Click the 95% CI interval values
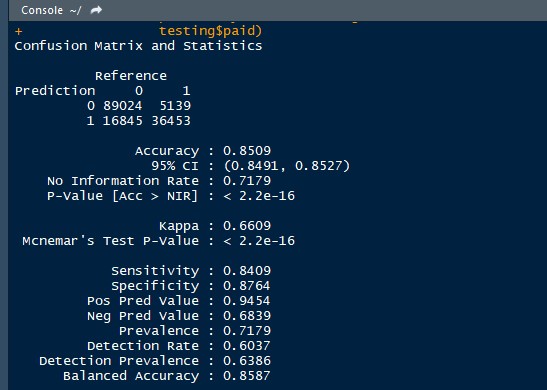Image resolution: width=547 pixels, height=390 pixels. 287,166
